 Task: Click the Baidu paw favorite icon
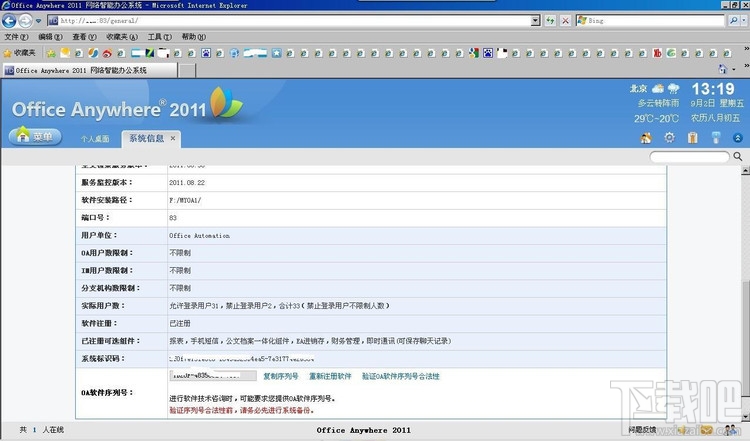point(206,53)
